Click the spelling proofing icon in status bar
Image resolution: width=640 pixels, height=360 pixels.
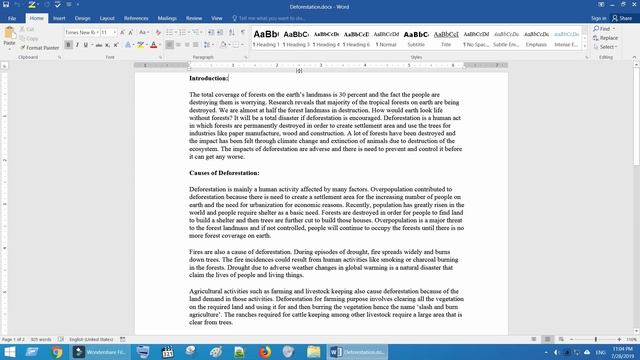click(61, 339)
